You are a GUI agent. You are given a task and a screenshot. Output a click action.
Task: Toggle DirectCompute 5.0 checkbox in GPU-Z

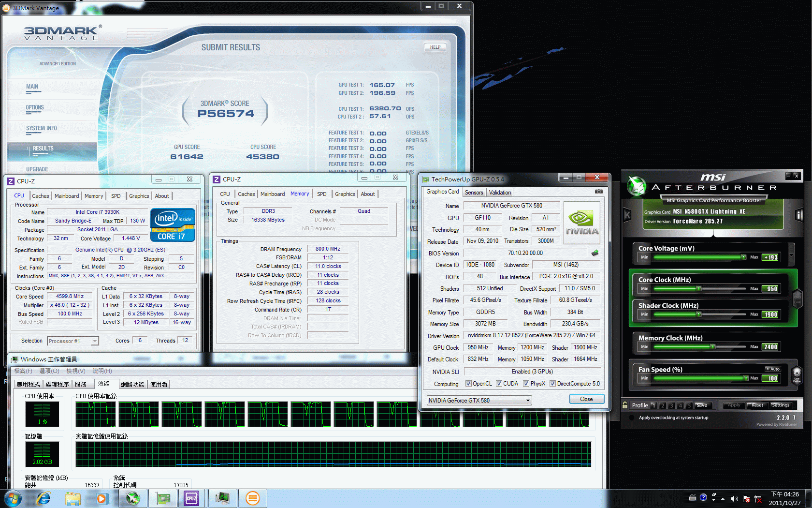pyautogui.click(x=552, y=384)
